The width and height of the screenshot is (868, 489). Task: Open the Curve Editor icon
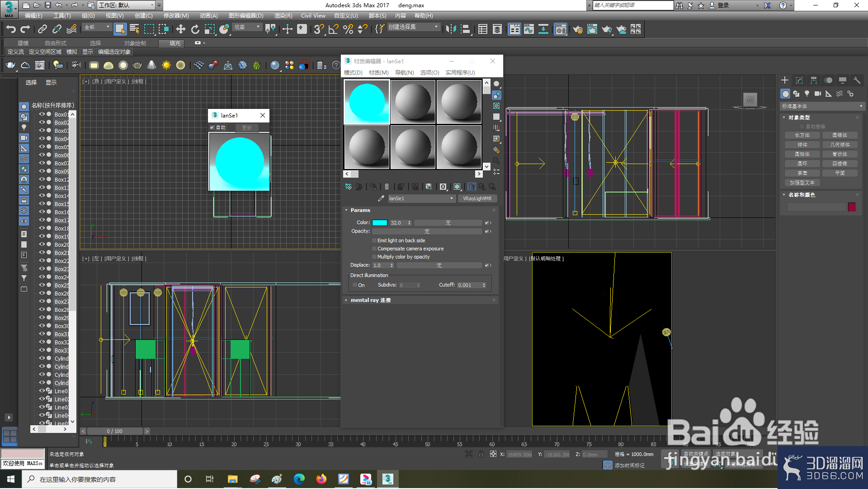pos(529,29)
